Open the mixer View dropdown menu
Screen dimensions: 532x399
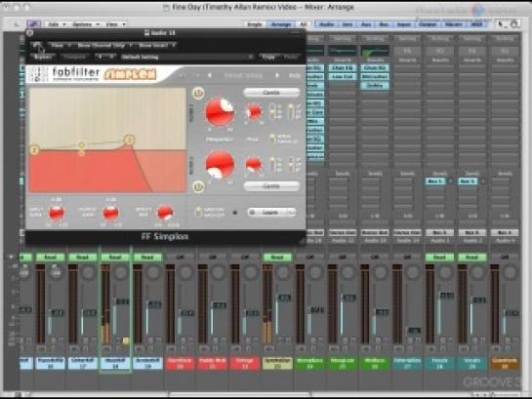(x=115, y=24)
